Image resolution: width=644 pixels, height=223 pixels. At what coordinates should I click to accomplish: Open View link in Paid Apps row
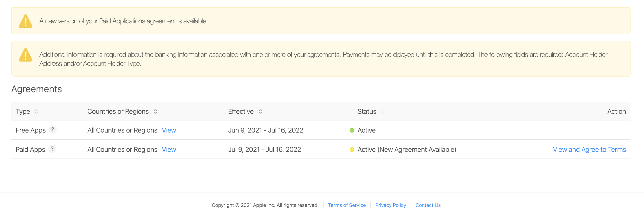pyautogui.click(x=169, y=149)
